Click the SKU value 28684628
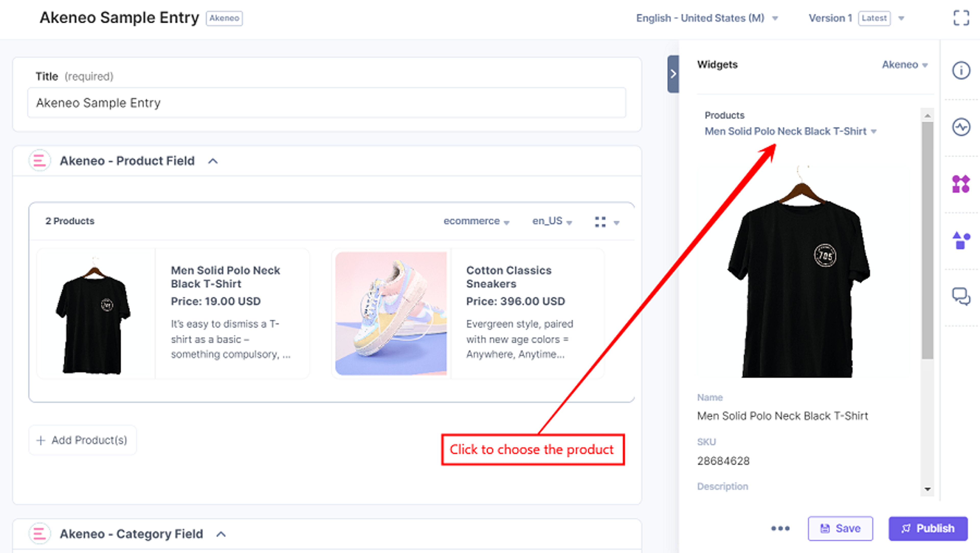Screen dimensions: 980x553 pos(723,461)
